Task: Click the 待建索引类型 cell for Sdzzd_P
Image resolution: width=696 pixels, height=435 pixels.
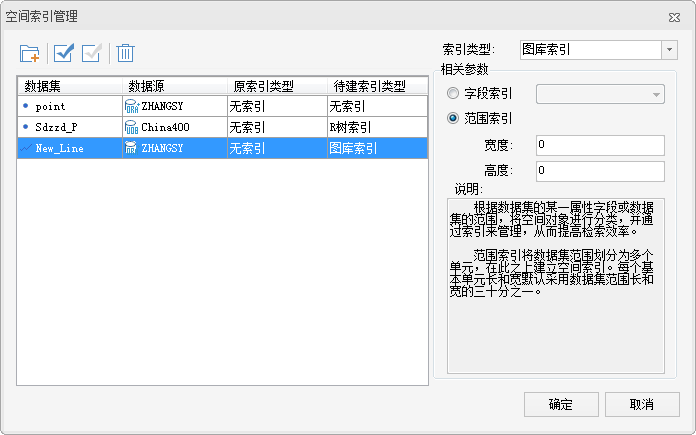Action: coord(376,127)
